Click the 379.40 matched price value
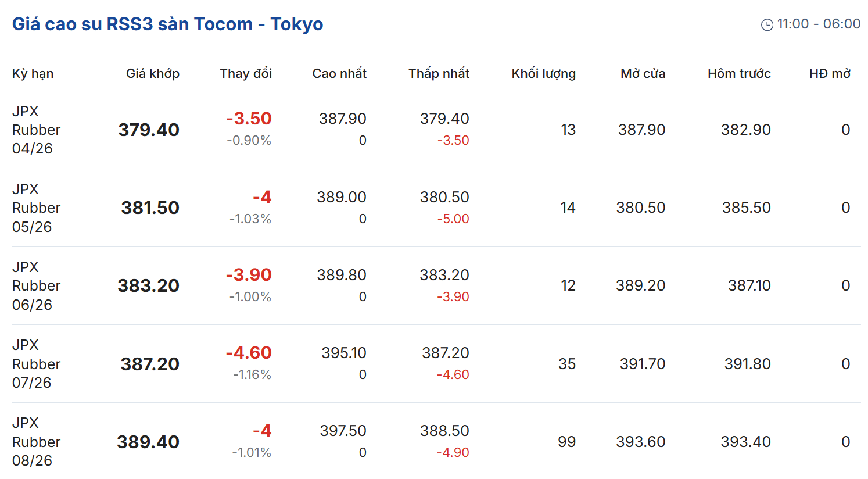Screen dimensions: 868x479 click(x=149, y=130)
